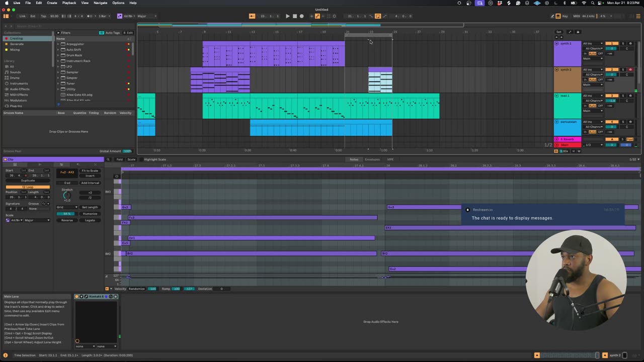Viewport: 644px width, 362px height.
Task: Toggle the browser show/hide icon
Action: click(x=6, y=16)
